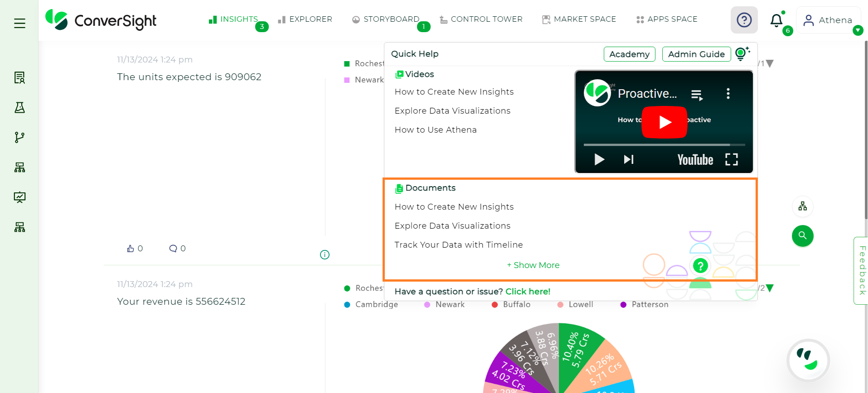The width and height of the screenshot is (868, 393).
Task: Open the lower hierarchy sidebar icon
Action: 19,227
